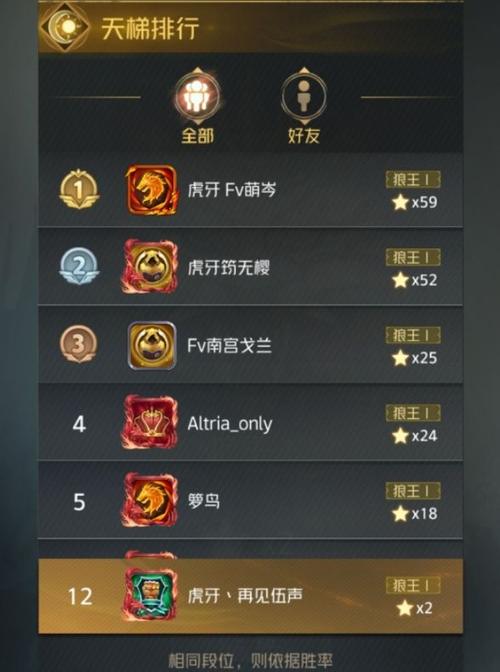
Task: Tap 箩鸟's lion avatar
Action: [150, 500]
